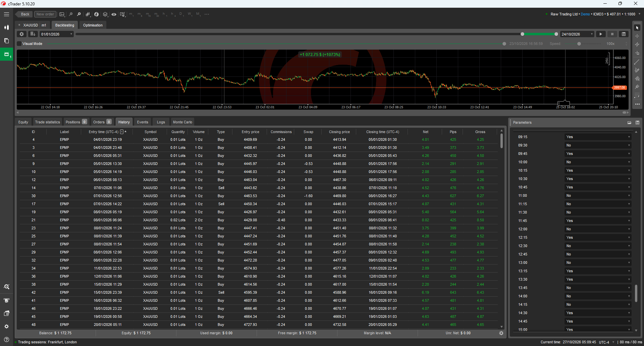This screenshot has width=644, height=346.
Task: Open backtesting settings gear button
Action: [22, 34]
